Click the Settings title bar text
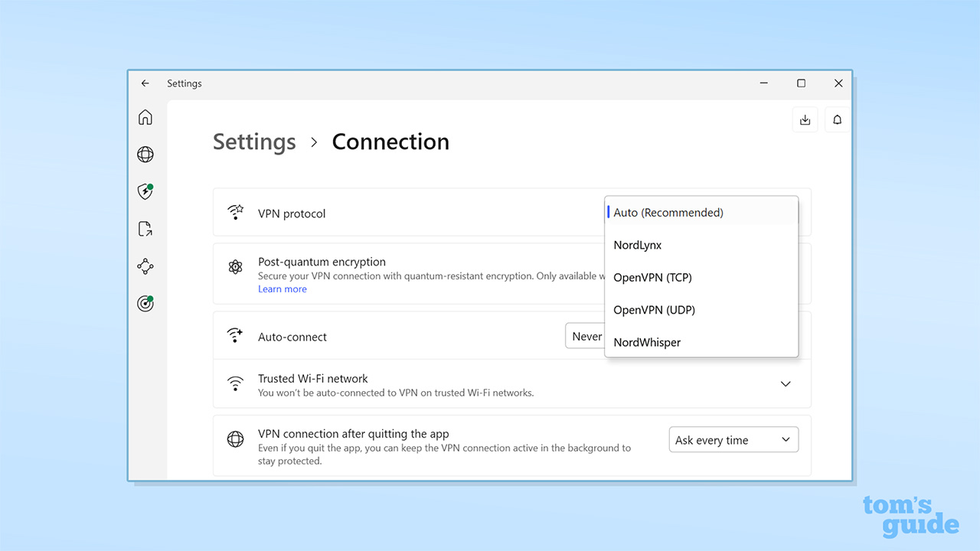980x551 pixels. tap(185, 83)
